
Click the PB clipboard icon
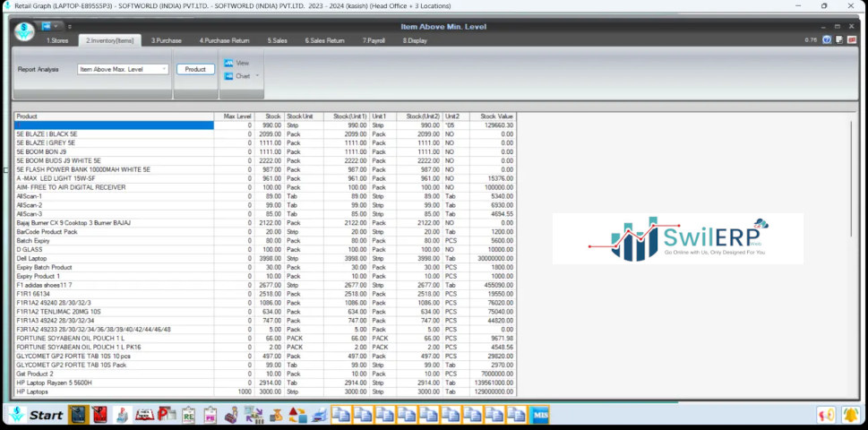pyautogui.click(x=211, y=415)
